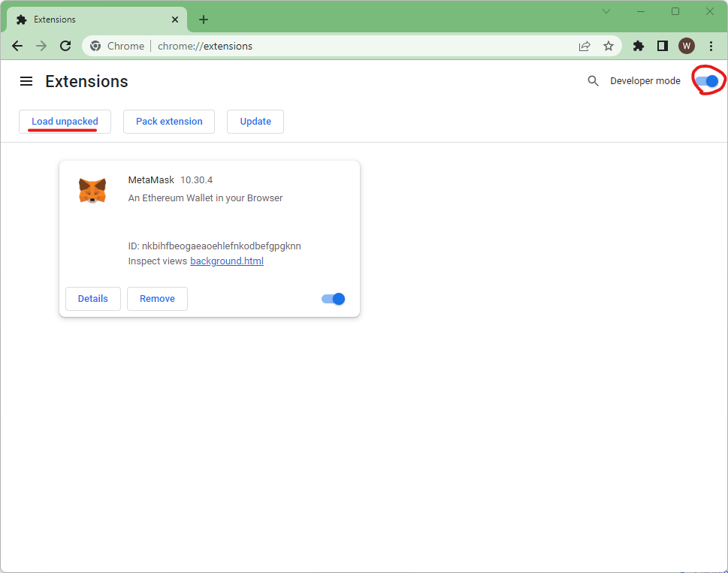Open the tab search chevron in the titlebar
The width and height of the screenshot is (728, 573).
[606, 11]
